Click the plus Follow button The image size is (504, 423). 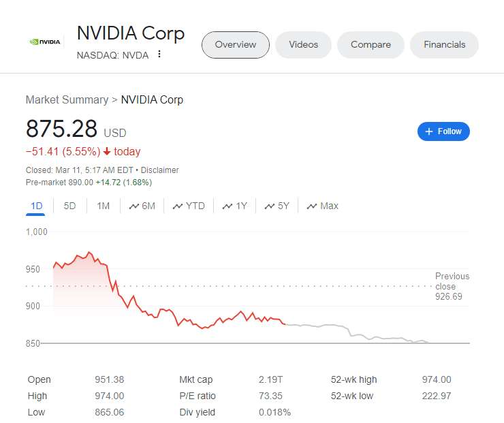[443, 131]
